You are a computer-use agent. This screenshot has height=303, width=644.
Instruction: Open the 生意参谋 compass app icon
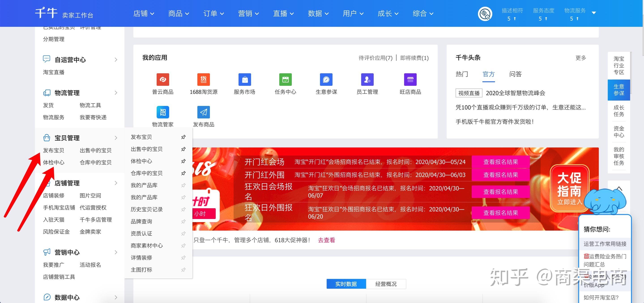(x=326, y=80)
